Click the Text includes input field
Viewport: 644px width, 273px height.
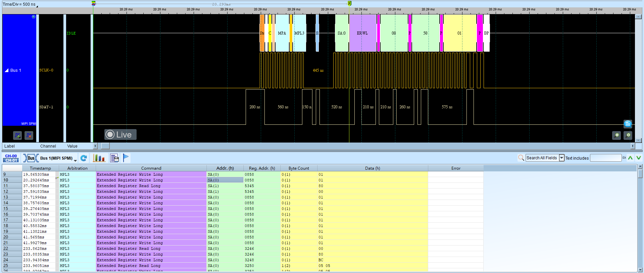[x=606, y=158]
